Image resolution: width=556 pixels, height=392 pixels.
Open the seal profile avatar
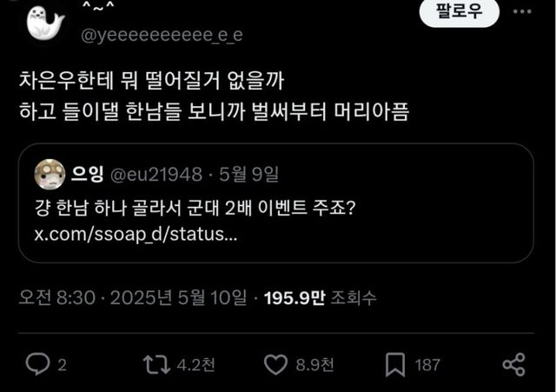45,23
